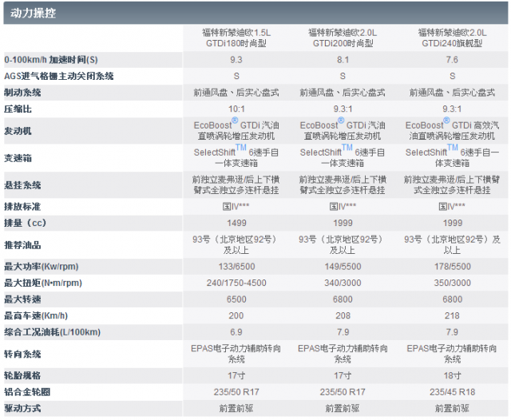Viewport: 511px width, 420px height.
Task: Click row label 铝合金轮圈
Action: [x=27, y=391]
